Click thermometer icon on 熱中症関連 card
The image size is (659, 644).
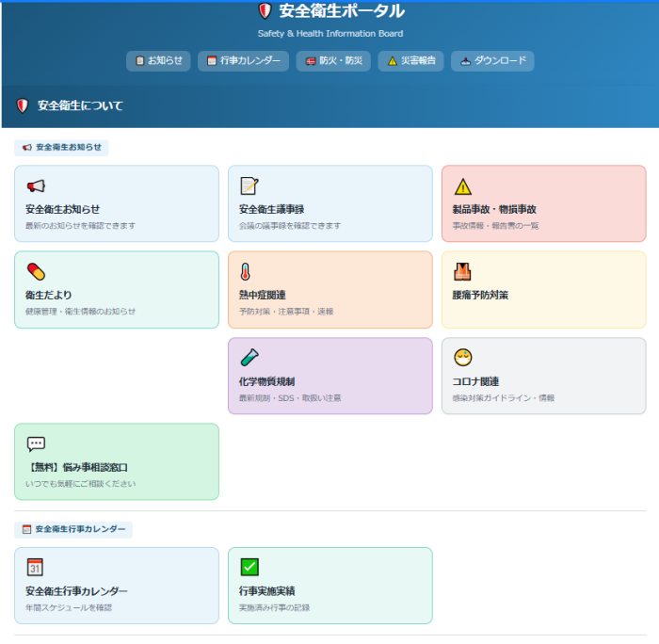pyautogui.click(x=246, y=271)
